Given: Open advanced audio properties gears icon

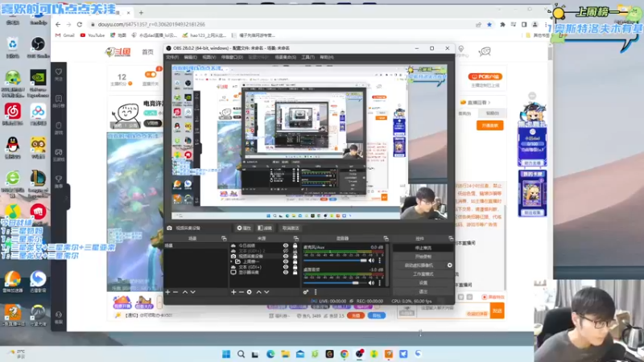Looking at the screenshot, I should [306, 292].
